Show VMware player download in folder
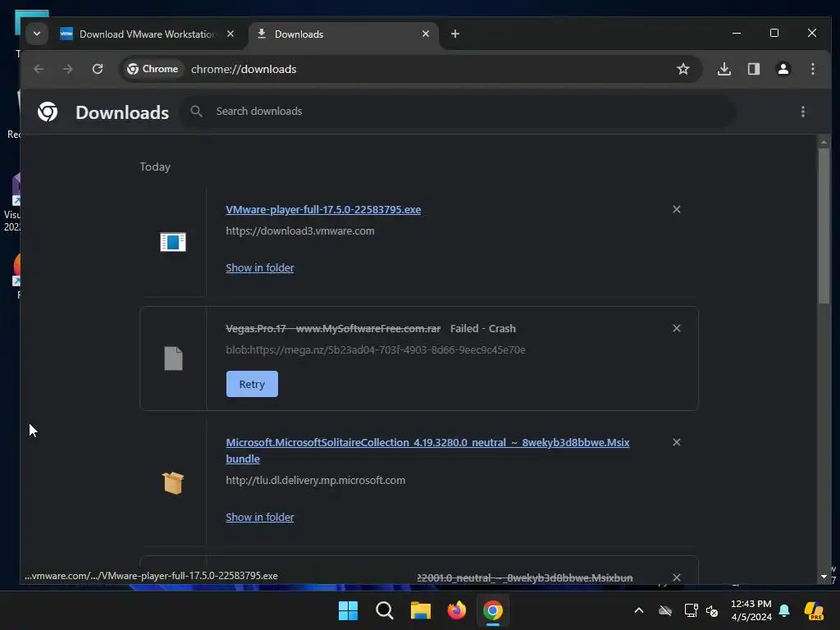The height and width of the screenshot is (630, 840). [x=260, y=268]
